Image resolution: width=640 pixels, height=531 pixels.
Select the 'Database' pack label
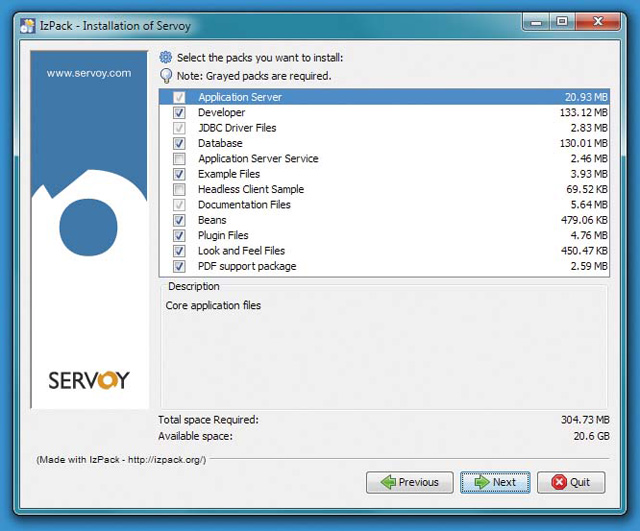click(220, 143)
